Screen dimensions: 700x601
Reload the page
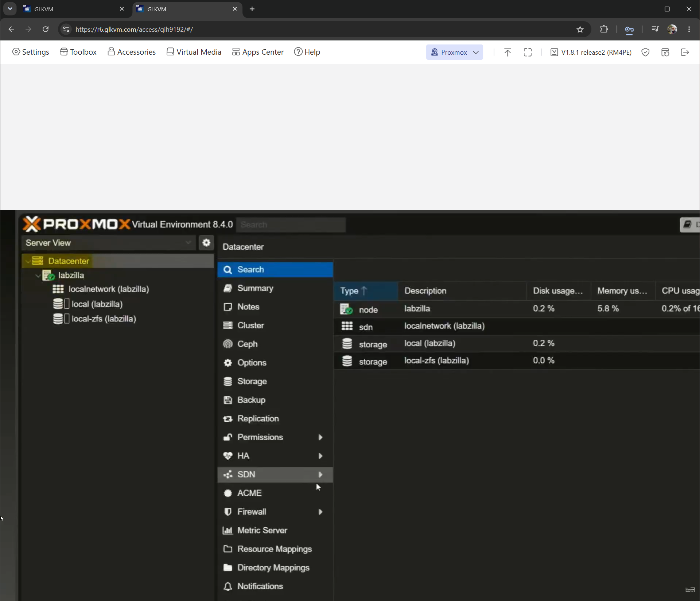(x=46, y=29)
